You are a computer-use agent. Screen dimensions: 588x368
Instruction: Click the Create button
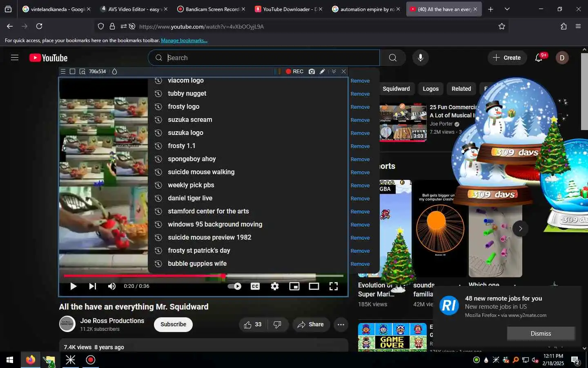(x=507, y=58)
